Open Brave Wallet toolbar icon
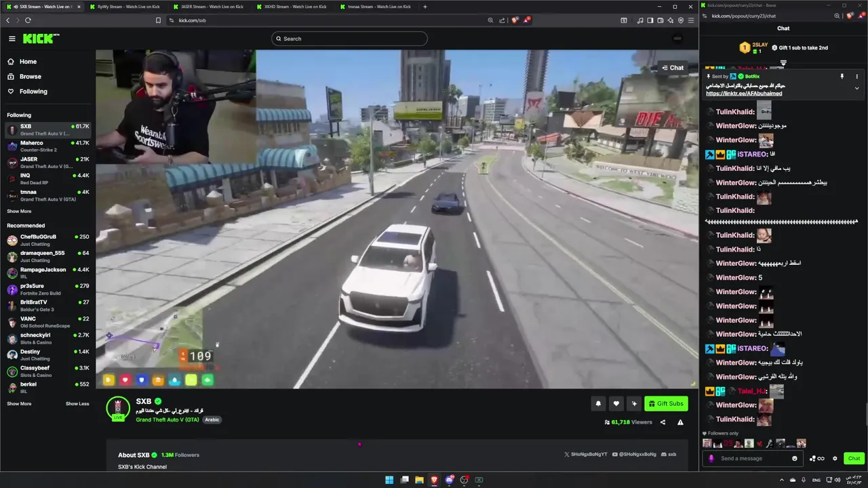 click(660, 20)
